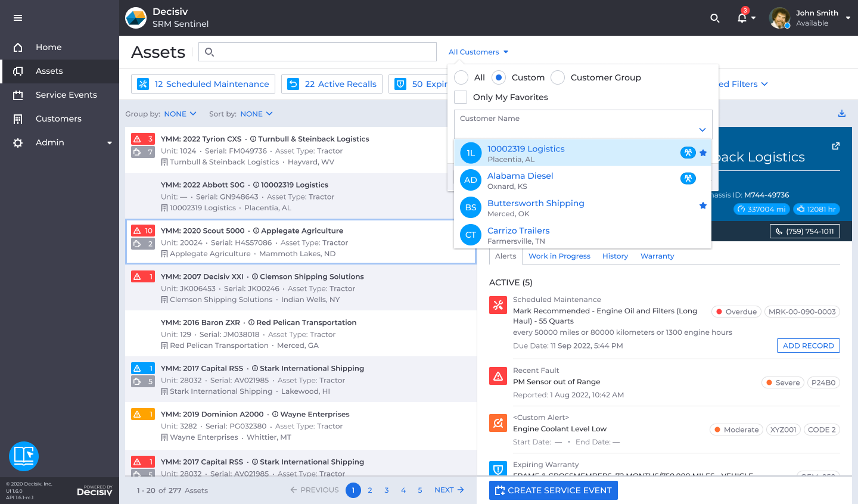Go to page 5 of assets
Viewport: 858px width, 504px height.
[420, 490]
